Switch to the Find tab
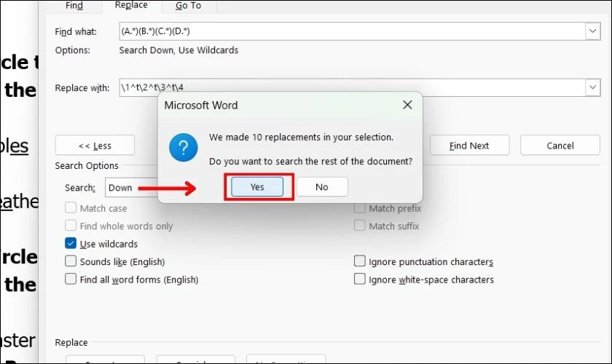The image size is (612, 364). 74,6
